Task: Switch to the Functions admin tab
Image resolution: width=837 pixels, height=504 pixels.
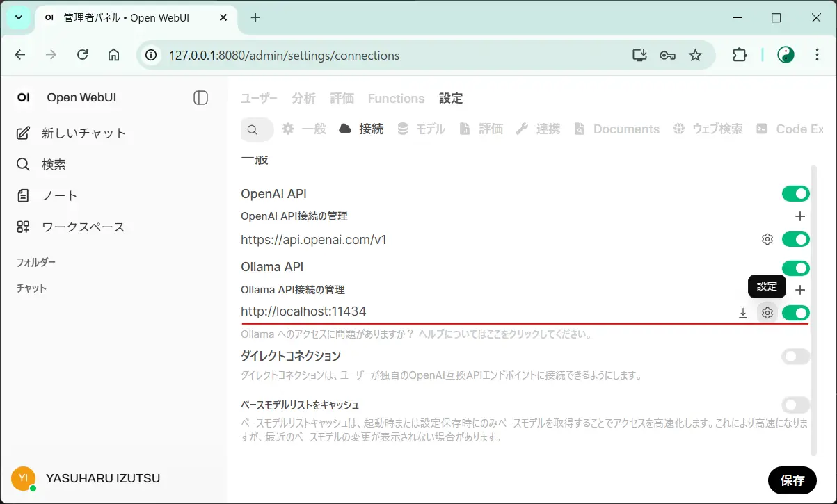Action: pos(396,98)
